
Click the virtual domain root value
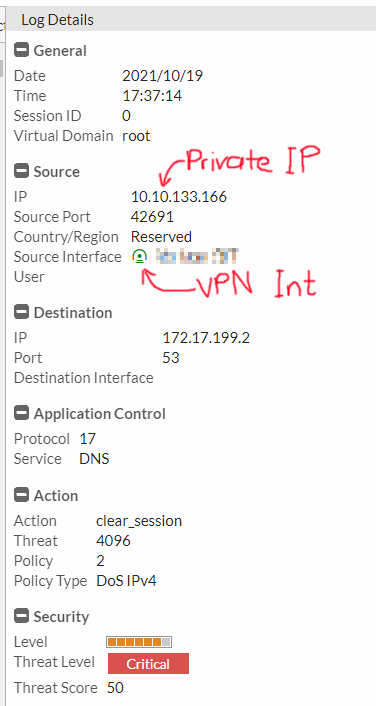click(x=136, y=136)
